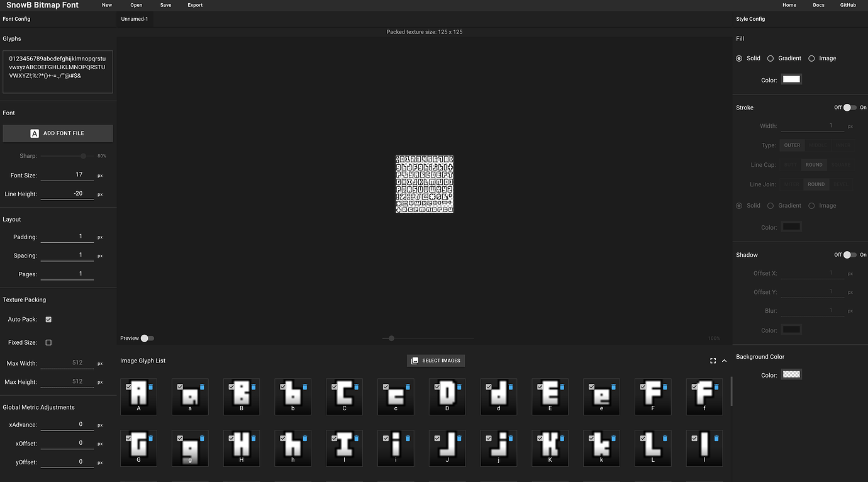Select Round line cap for stroke
The width and height of the screenshot is (868, 482).
(814, 164)
